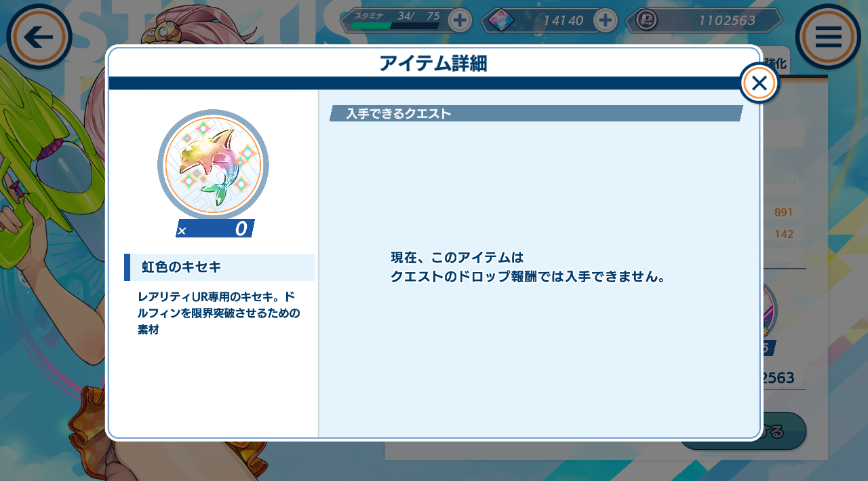This screenshot has width=868, height=481.
Task: Go back with the arrow button
Action: pos(39,37)
